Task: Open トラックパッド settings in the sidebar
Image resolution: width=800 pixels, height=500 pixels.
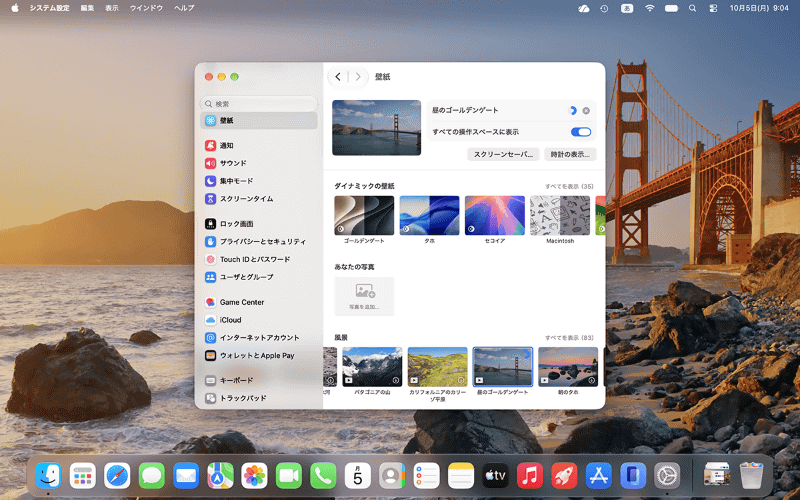Action: [259, 398]
